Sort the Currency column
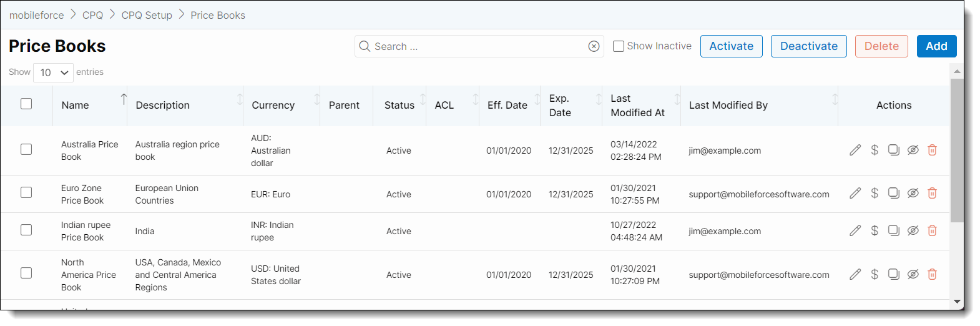 click(x=317, y=99)
